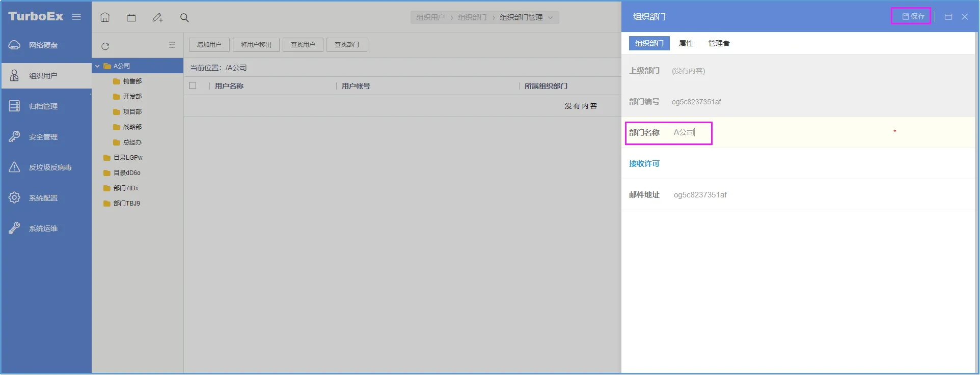
Task: Click the 部门编号 field value
Action: (x=696, y=102)
